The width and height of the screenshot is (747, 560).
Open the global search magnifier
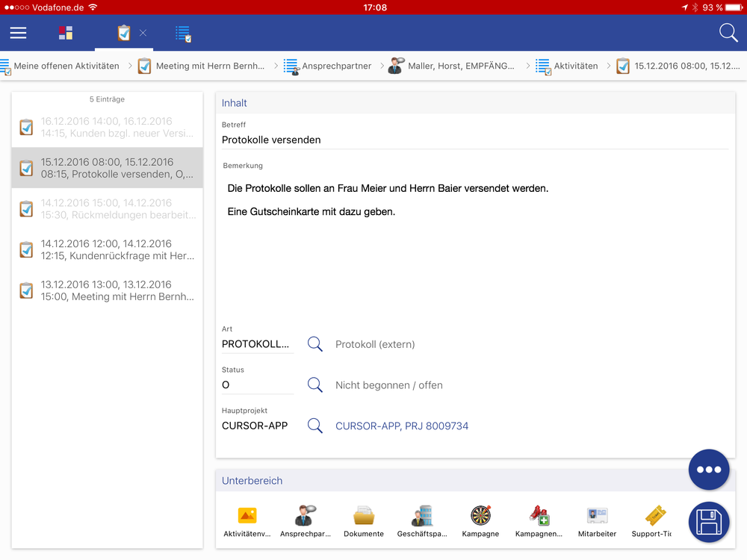pos(728,33)
